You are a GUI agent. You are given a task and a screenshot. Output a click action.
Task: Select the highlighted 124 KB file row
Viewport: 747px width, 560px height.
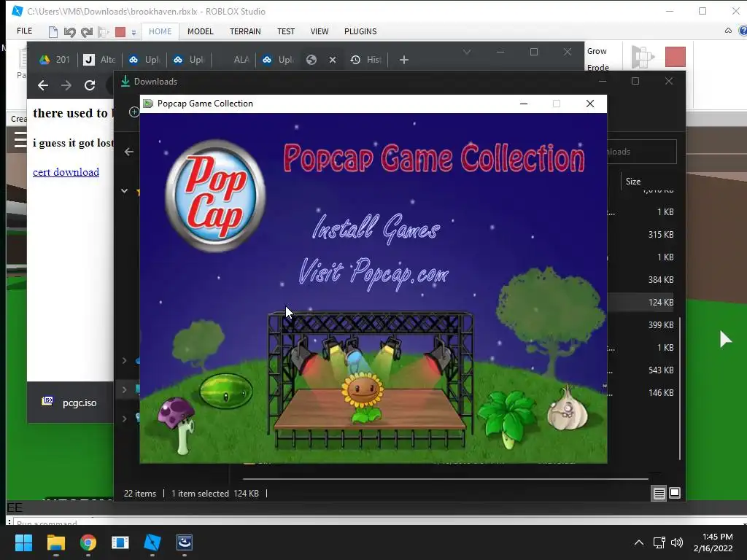click(x=640, y=303)
